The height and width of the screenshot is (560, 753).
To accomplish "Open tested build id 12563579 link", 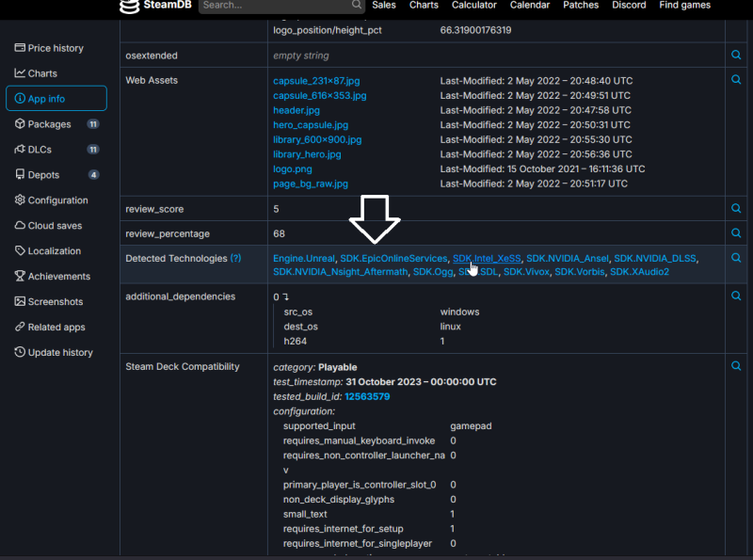I will 367,397.
